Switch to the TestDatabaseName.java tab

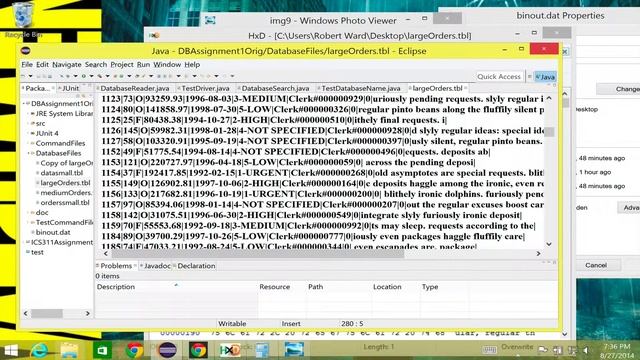point(360,88)
